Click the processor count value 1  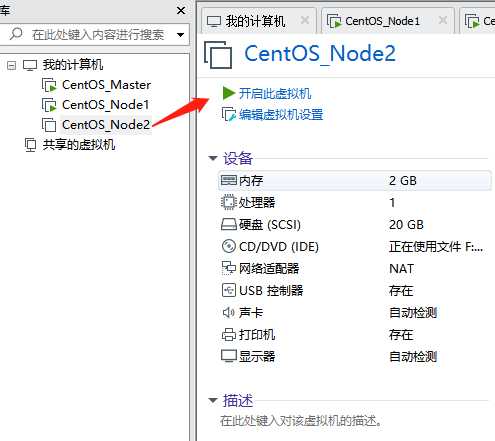[392, 203]
